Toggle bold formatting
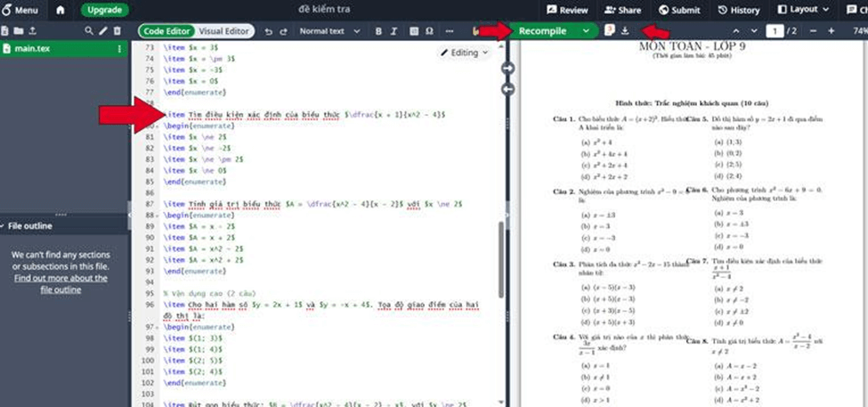This screenshot has height=407, width=868. point(378,31)
